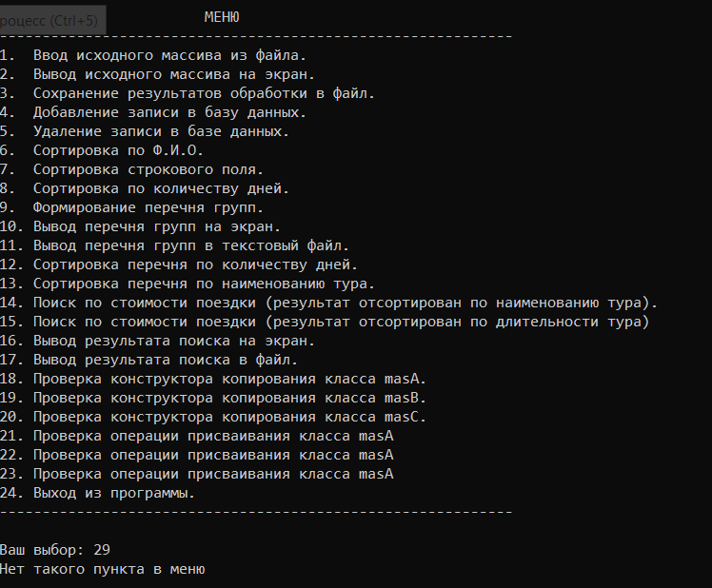Image resolution: width=712 pixels, height=588 pixels.
Task: Click item 24 'Выход из программы'
Action: point(97,493)
